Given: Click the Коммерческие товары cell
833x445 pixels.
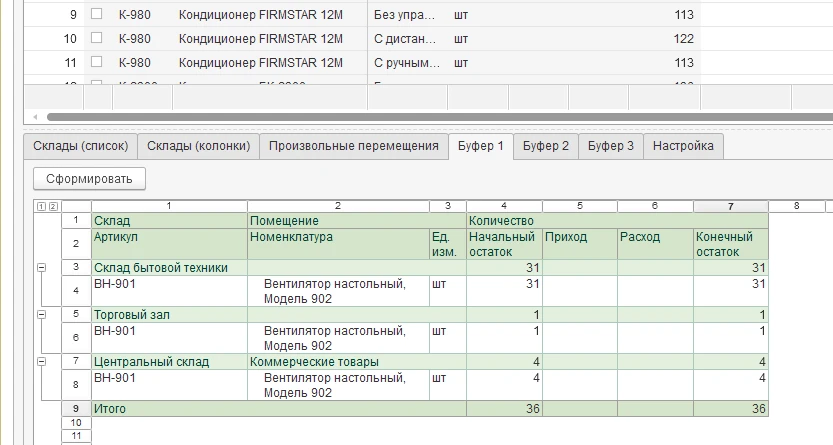Looking at the screenshot, I should tap(357, 362).
